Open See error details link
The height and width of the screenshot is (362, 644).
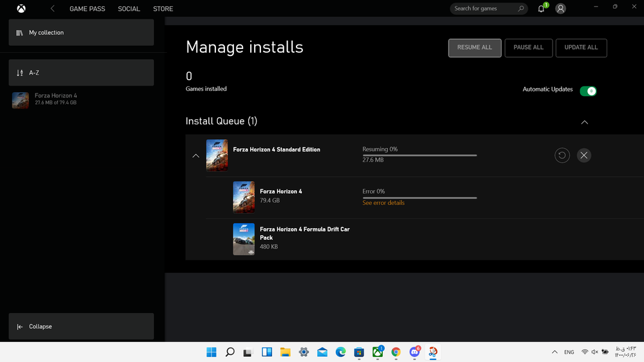[384, 203]
